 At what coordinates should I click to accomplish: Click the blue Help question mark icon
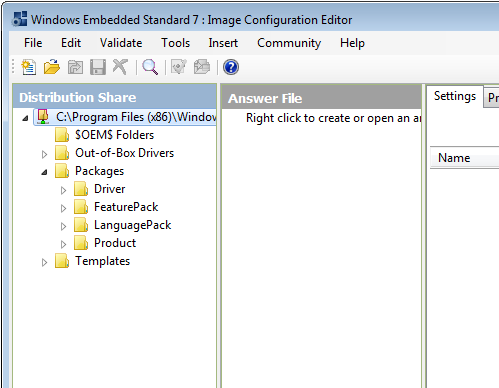pos(231,67)
